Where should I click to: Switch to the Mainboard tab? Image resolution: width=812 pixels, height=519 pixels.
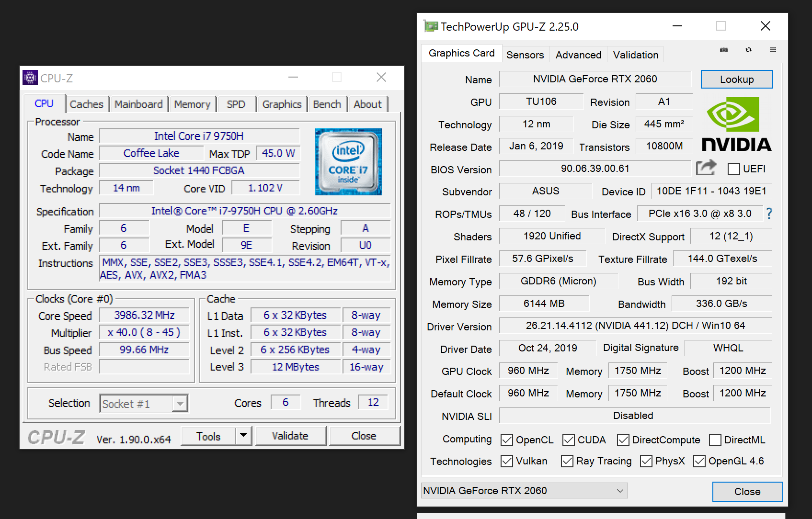tap(139, 104)
